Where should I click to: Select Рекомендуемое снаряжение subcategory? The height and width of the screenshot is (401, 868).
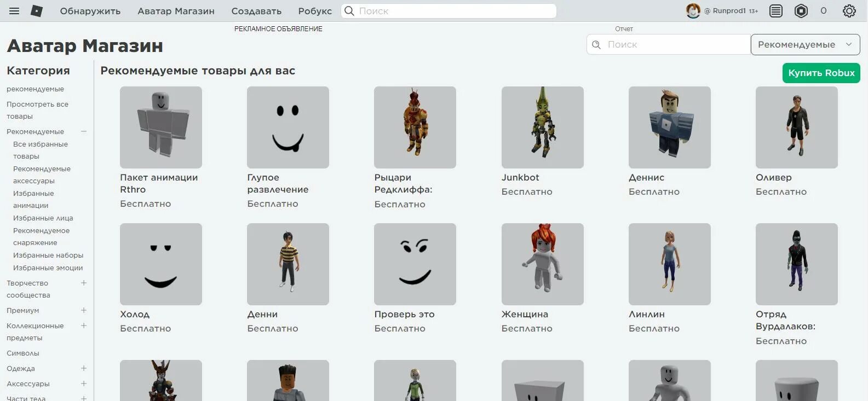pyautogui.click(x=41, y=236)
